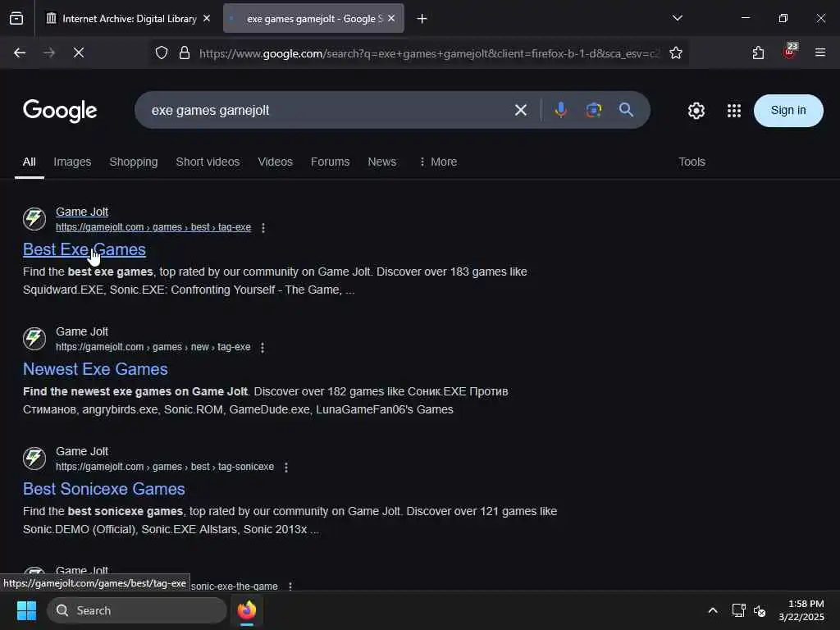Open the tracking protection shield icon
Viewport: 840px width, 630px height.
click(x=162, y=52)
